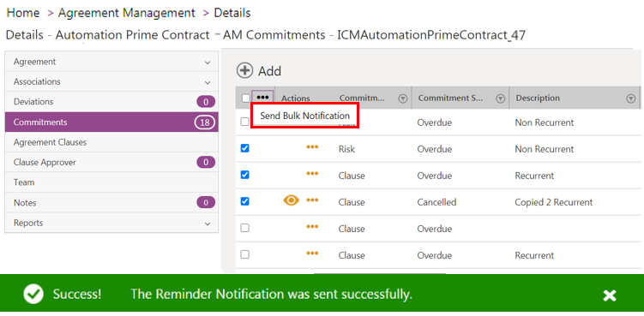Viewport: 644px width, 316px height.
Task: Open actions dots for Clause Overdue row with blank description
Action: coord(312,227)
